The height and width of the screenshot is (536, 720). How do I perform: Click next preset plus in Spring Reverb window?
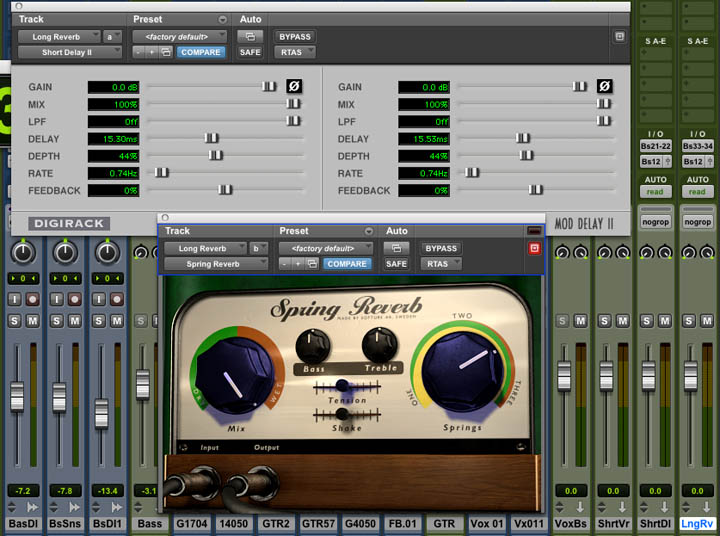tap(298, 264)
